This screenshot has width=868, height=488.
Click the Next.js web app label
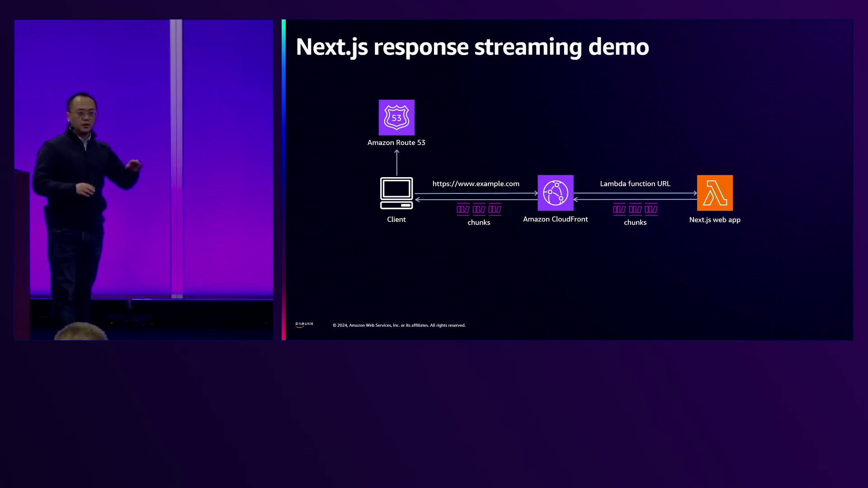[x=714, y=220]
